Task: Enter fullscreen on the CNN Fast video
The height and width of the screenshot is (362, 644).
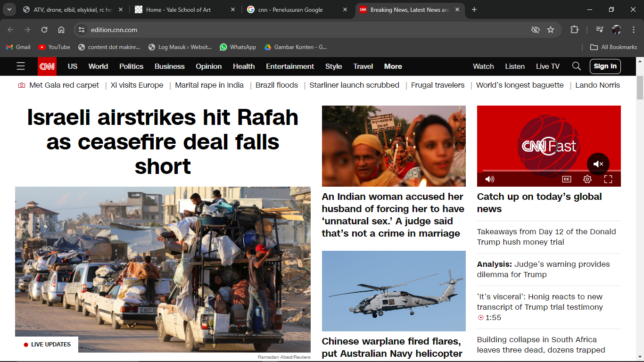Action: (x=608, y=179)
